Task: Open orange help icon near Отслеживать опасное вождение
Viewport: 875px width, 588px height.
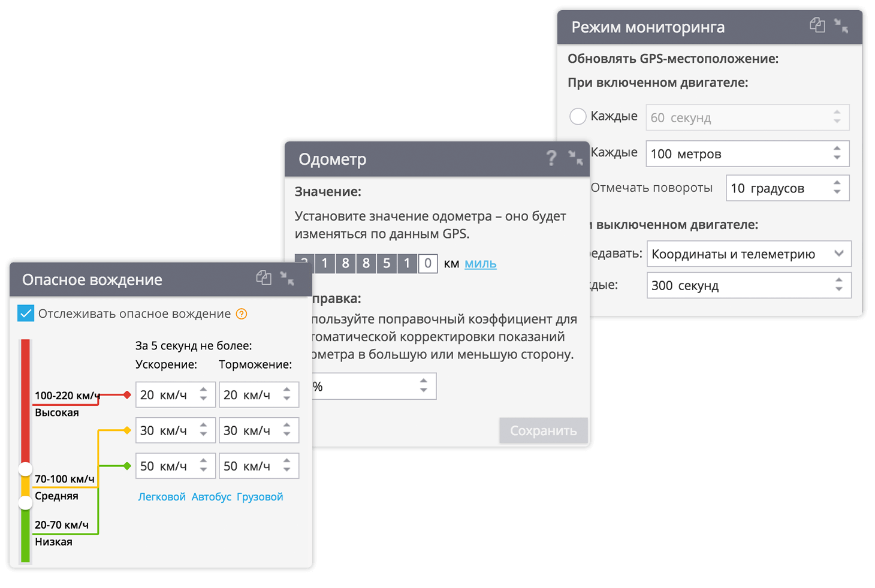Action: [242, 314]
